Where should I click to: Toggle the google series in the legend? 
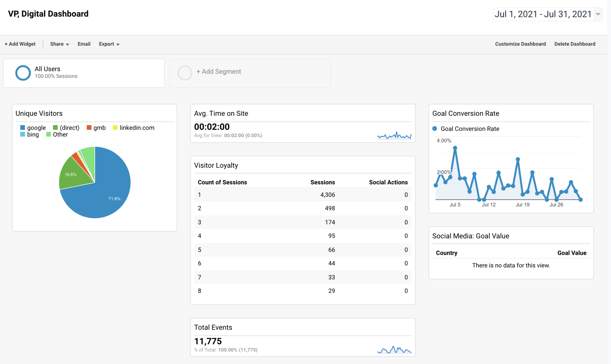tap(22, 128)
